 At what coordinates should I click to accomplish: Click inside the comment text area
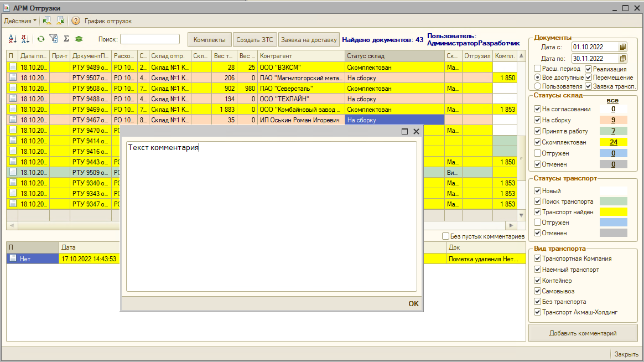(x=272, y=216)
